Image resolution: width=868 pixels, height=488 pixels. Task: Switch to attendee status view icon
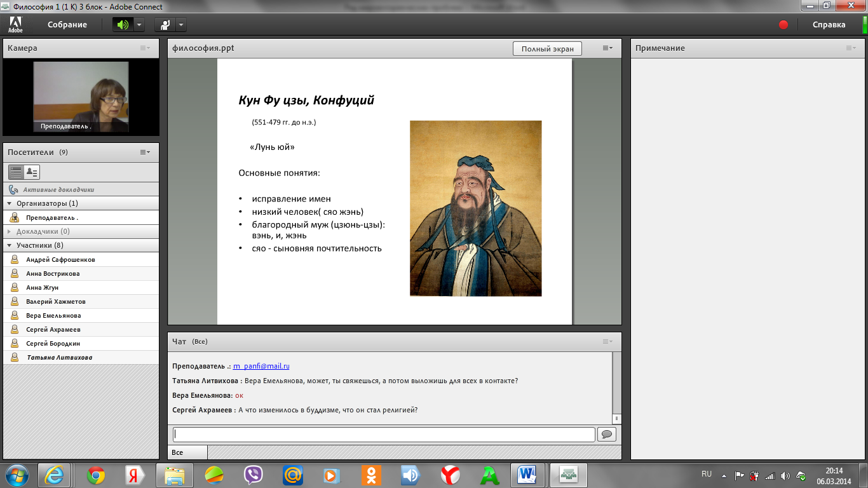tap(32, 172)
